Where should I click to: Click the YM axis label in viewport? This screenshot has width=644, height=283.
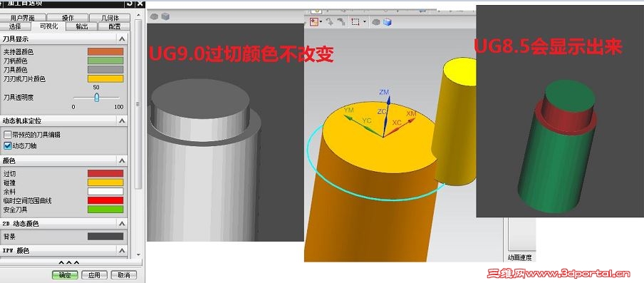(348, 110)
